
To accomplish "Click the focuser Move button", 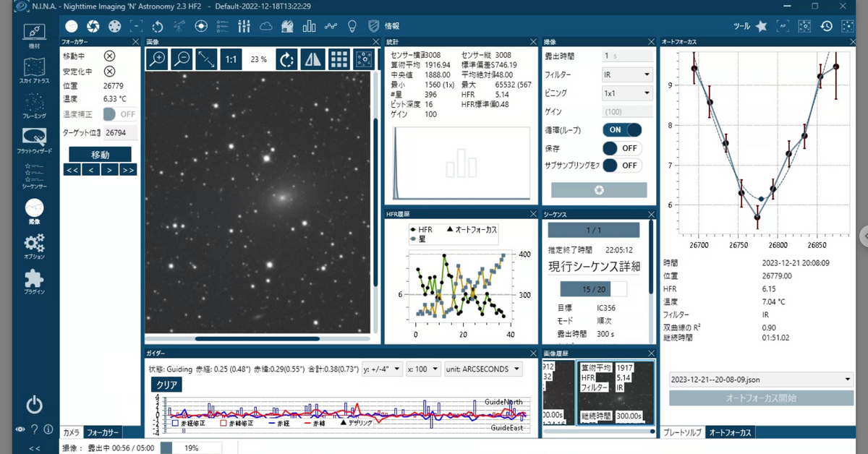I will [x=100, y=155].
